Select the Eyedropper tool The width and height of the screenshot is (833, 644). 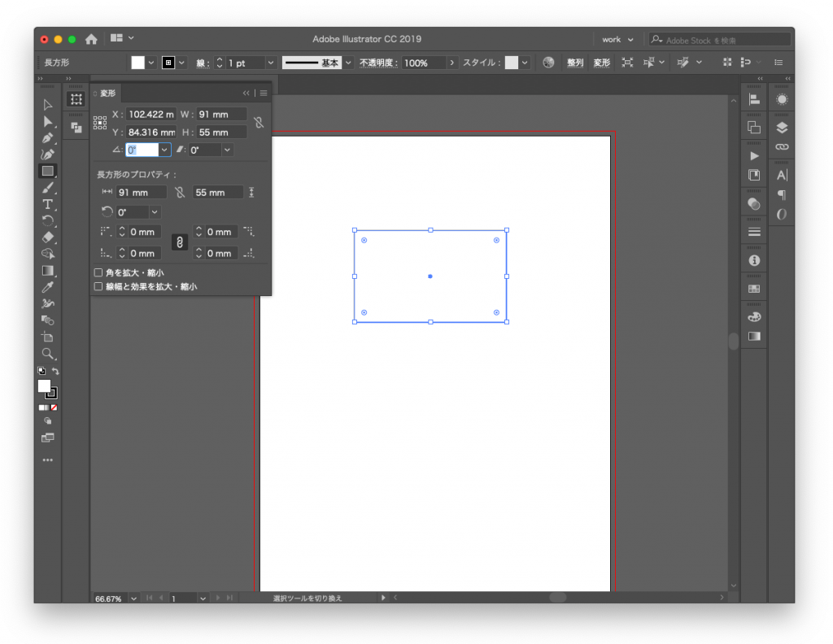click(x=48, y=287)
